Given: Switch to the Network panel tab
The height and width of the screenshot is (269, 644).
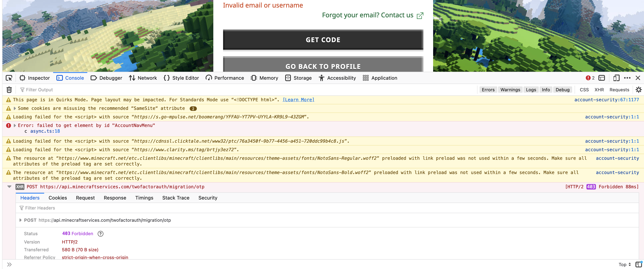Looking at the screenshot, I should point(143,78).
